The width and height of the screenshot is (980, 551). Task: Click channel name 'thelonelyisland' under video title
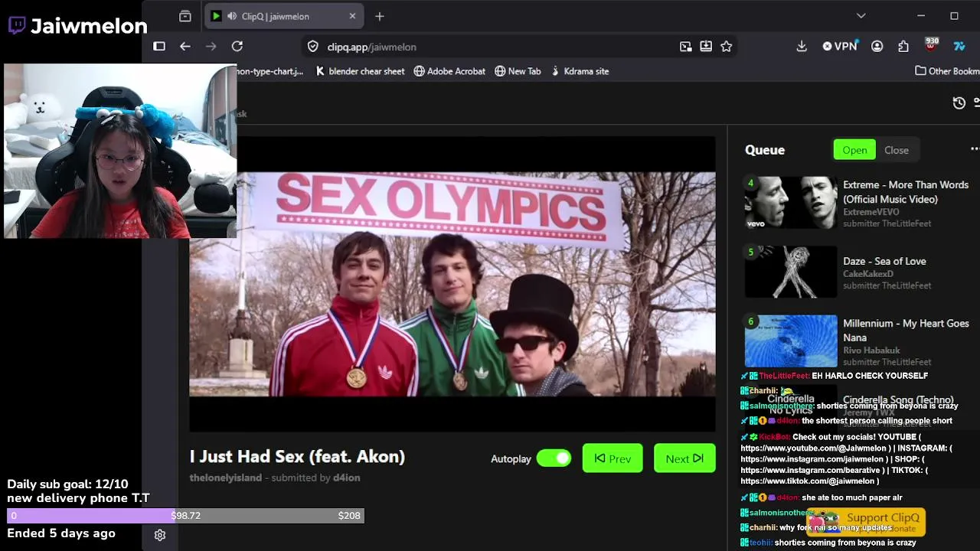pos(226,478)
